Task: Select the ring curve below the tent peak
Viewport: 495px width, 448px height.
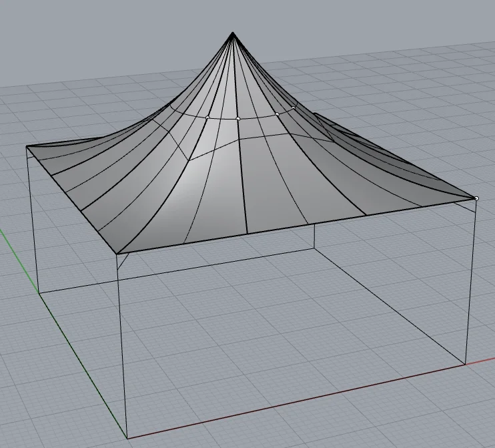Action: (237, 118)
